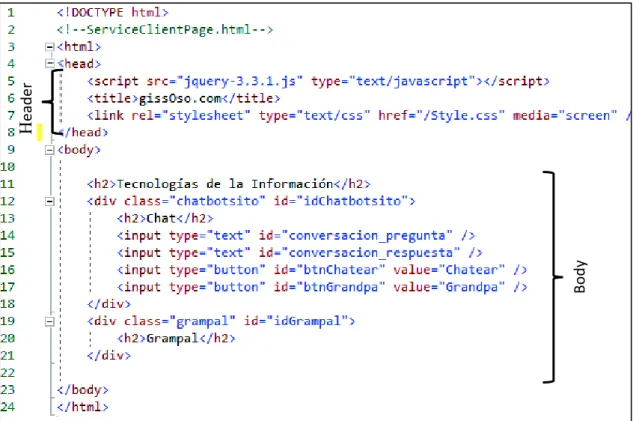Click the gissOso.com title text
636x421 pixels.
[x=180, y=99]
